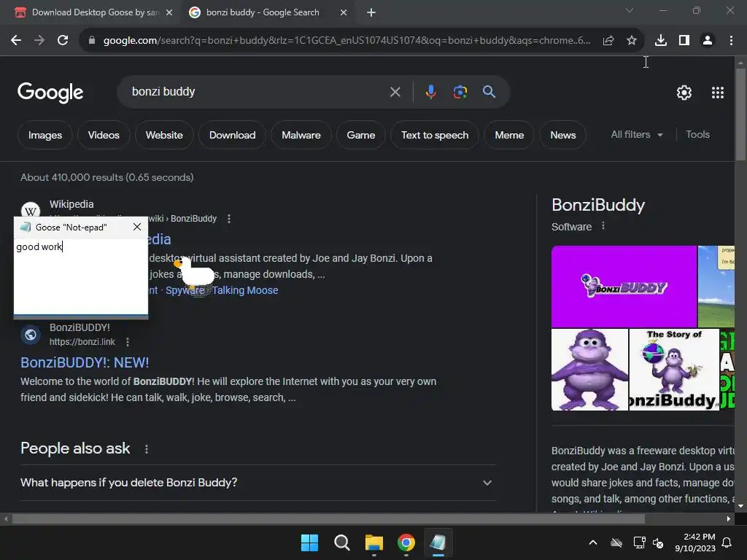747x560 pixels.
Task: Open the Chrome three-dot menu
Action: 731,41
